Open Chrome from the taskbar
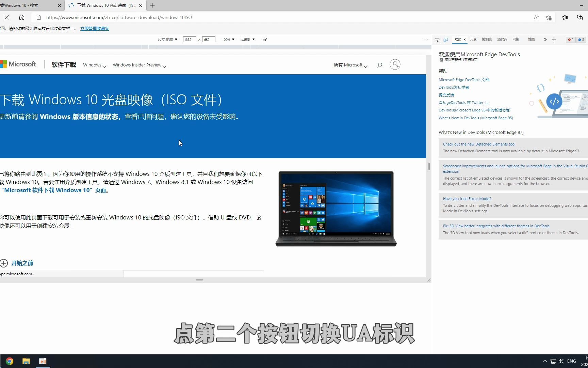Image resolution: width=588 pixels, height=368 pixels. [x=10, y=361]
